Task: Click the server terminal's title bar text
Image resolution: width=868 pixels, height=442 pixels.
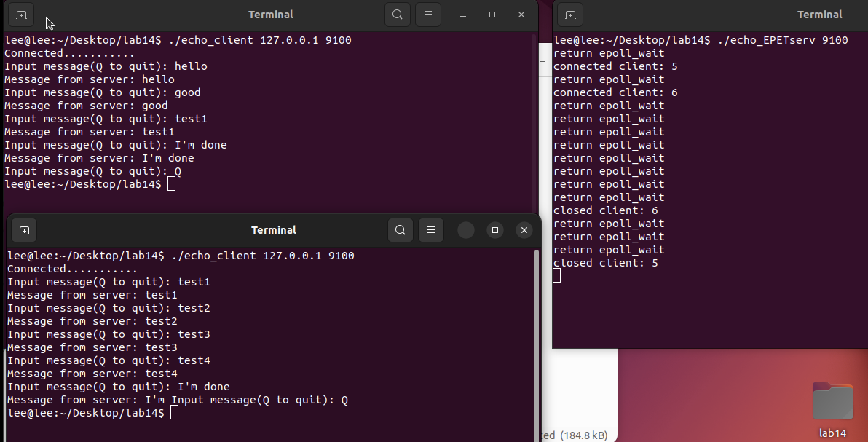Action: point(819,15)
